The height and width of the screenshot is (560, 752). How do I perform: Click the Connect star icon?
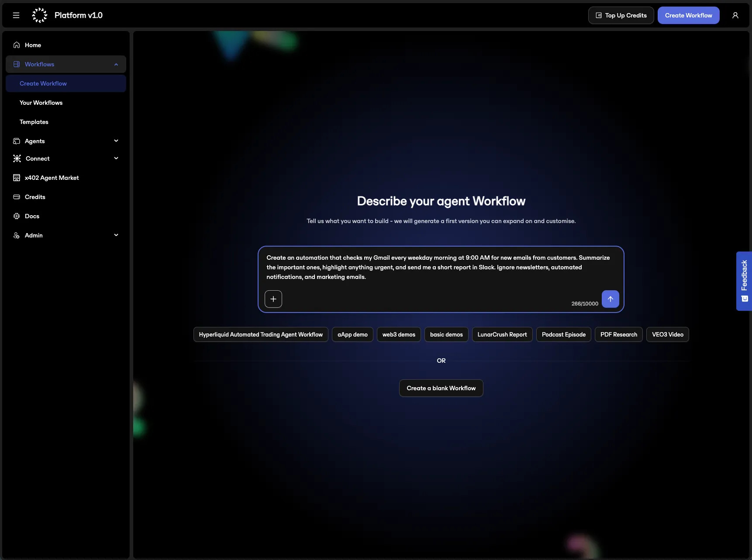coord(17,158)
